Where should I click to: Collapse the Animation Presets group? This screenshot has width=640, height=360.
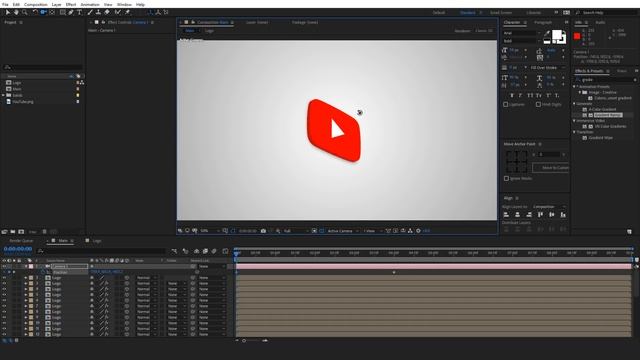pyautogui.click(x=575, y=87)
